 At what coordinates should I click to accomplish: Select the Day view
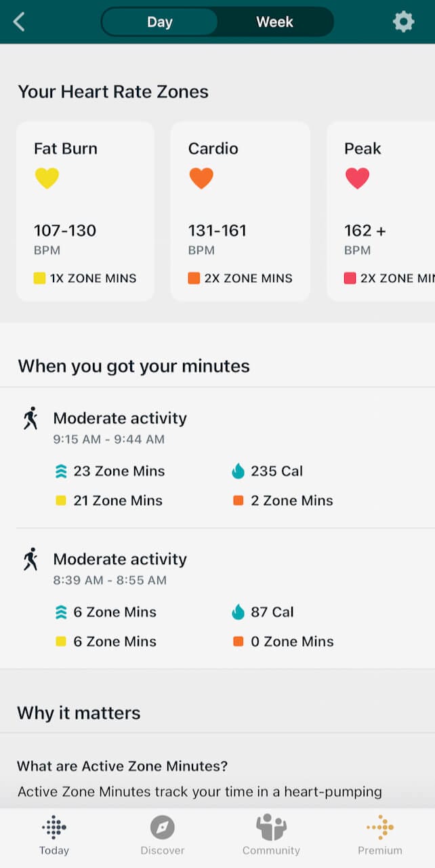pyautogui.click(x=160, y=21)
